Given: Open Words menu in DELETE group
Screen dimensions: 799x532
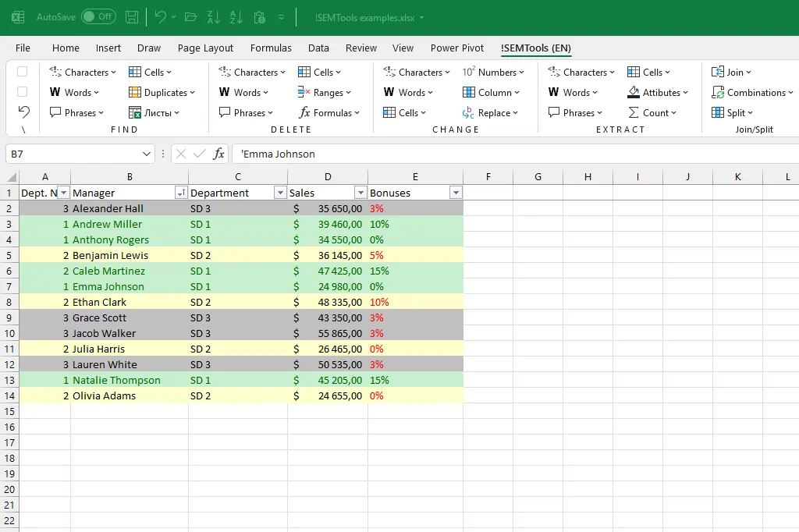Looking at the screenshot, I should tap(243, 92).
